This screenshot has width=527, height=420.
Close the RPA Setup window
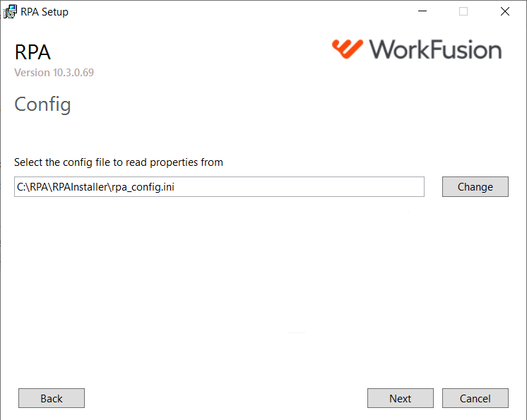pyautogui.click(x=504, y=11)
